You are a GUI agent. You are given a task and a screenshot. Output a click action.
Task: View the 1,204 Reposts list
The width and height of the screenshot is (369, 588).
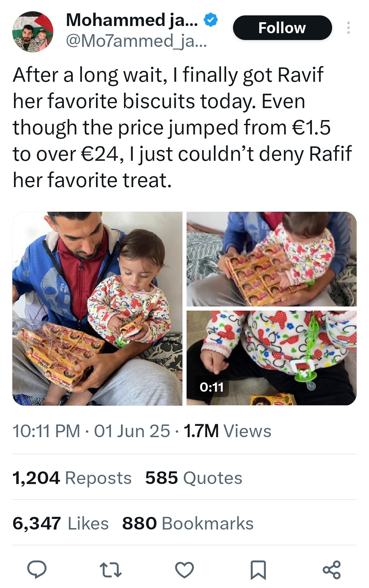pyautogui.click(x=72, y=478)
